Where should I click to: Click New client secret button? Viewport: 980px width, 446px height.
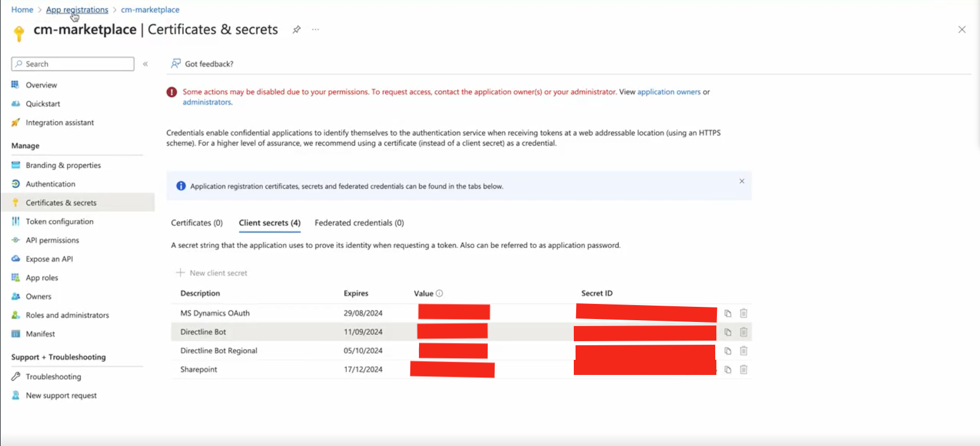pyautogui.click(x=212, y=272)
